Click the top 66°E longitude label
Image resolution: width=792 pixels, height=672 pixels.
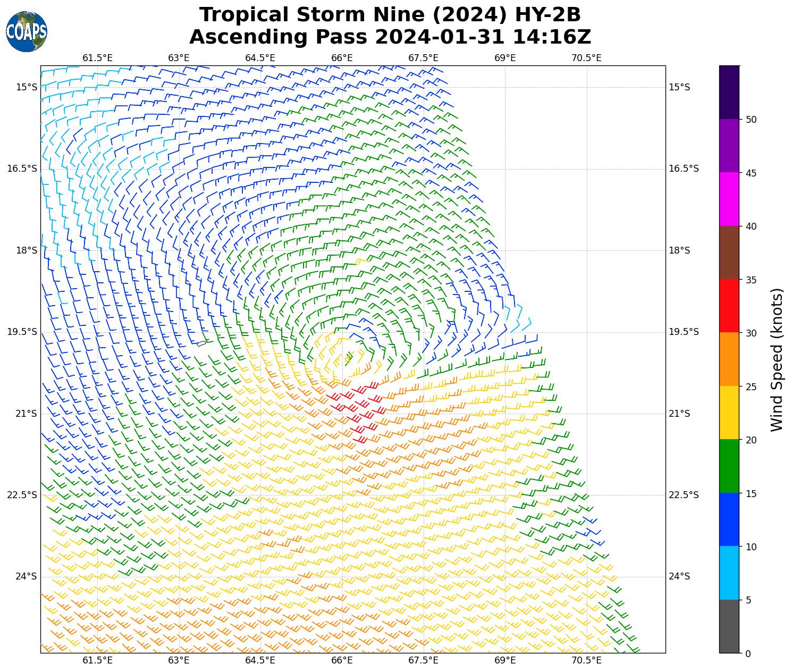coord(342,58)
